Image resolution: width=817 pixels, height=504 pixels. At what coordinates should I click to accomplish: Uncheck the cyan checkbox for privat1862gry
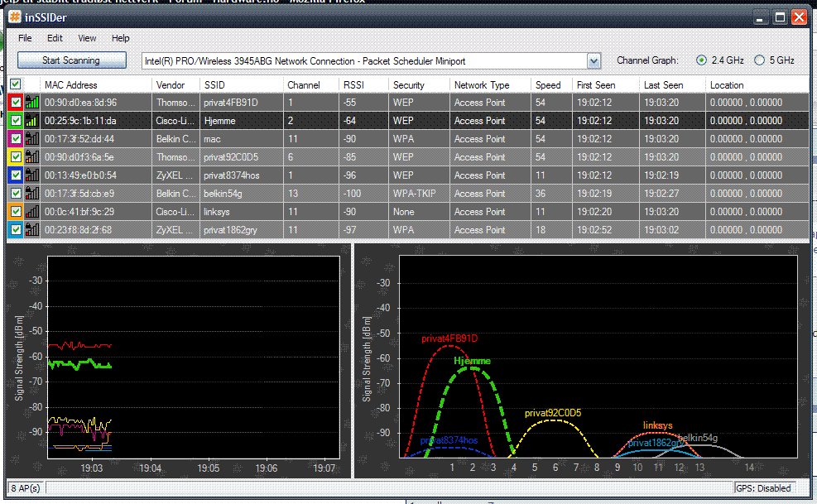tap(17, 230)
